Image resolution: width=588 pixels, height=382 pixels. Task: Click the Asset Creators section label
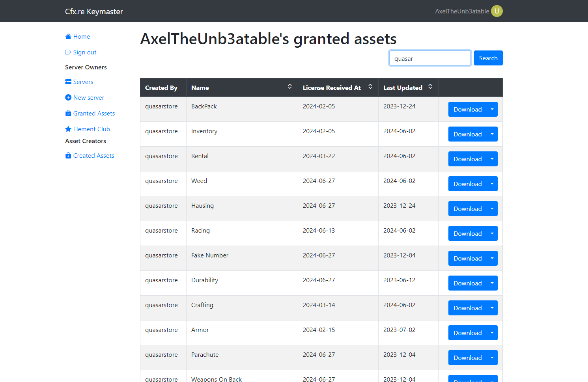tap(86, 141)
